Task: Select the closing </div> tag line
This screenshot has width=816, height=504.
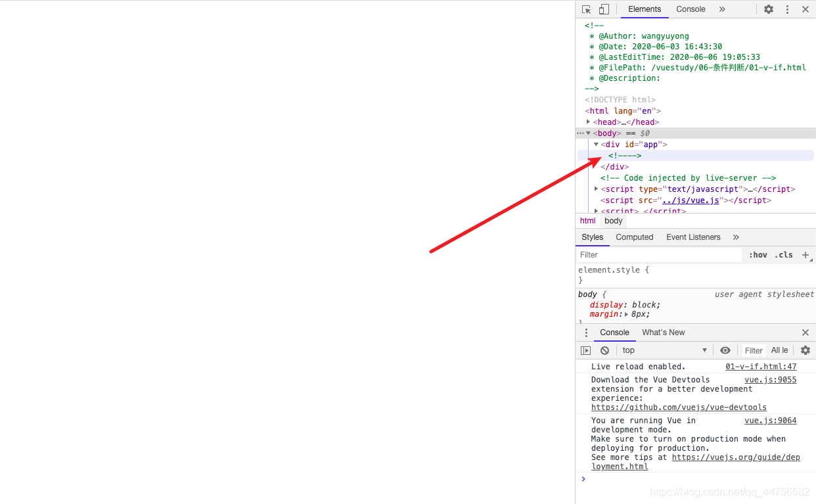Action: tap(614, 167)
